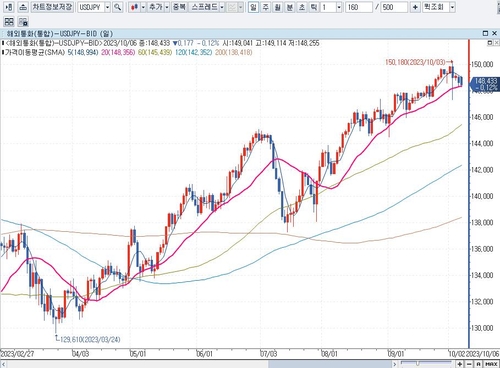500x368 pixels.
Task: Click the total count field showing 500
Action: pyautogui.click(x=394, y=7)
